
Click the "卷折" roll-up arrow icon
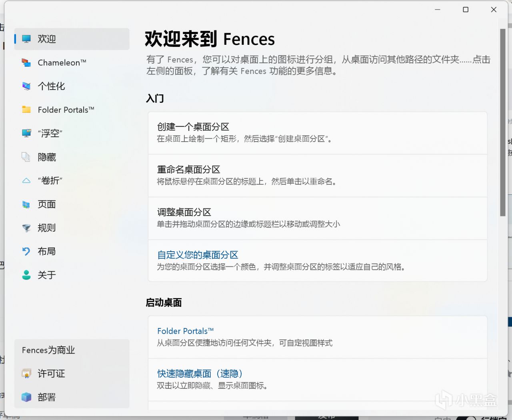pos(26,180)
